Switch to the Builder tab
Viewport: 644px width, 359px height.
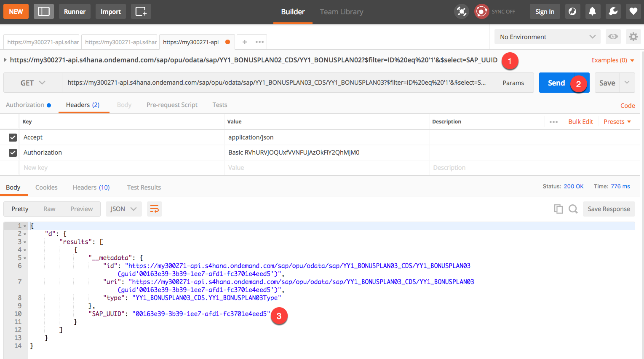(293, 12)
